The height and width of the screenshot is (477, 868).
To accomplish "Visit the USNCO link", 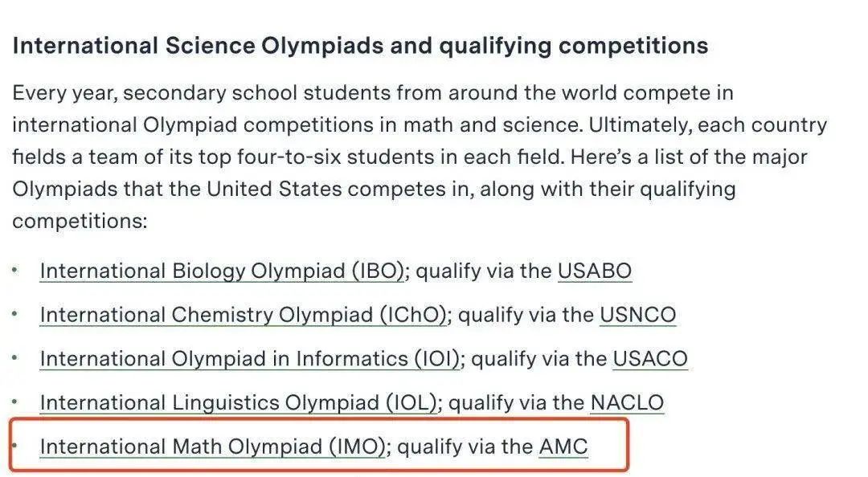I will tap(637, 315).
